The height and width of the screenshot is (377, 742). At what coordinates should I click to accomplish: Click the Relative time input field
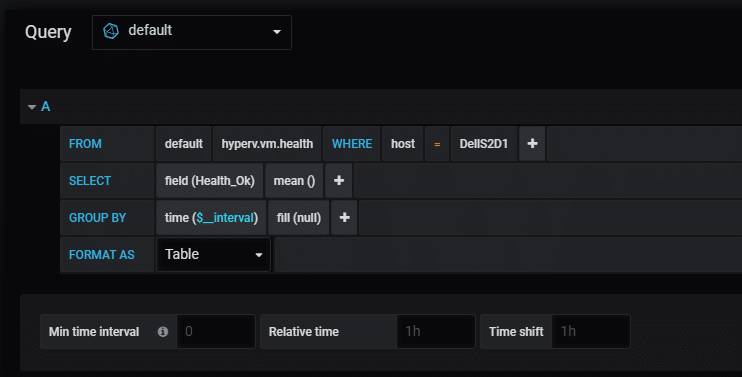pyautogui.click(x=436, y=332)
